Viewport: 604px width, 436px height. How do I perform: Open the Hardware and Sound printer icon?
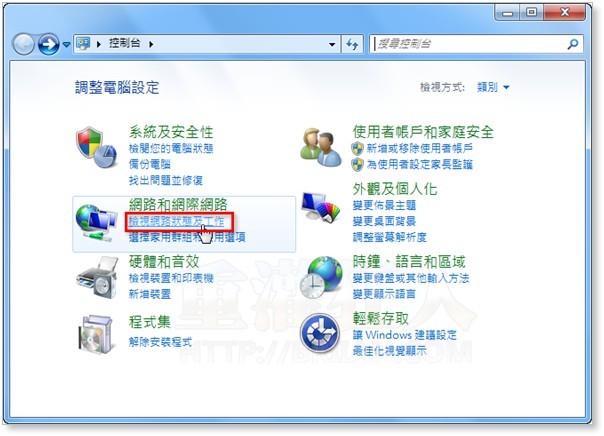tap(96, 278)
